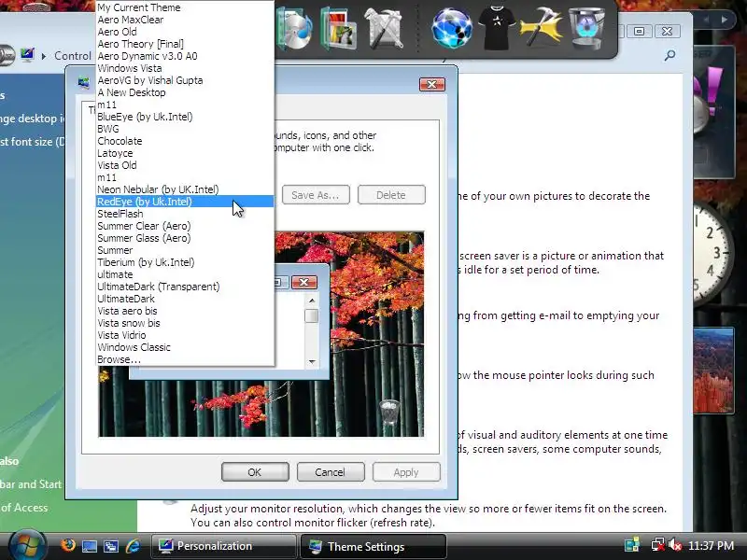This screenshot has width=747, height=560.
Task: Click the search magnifier in Personalization window
Action: pyautogui.click(x=670, y=55)
